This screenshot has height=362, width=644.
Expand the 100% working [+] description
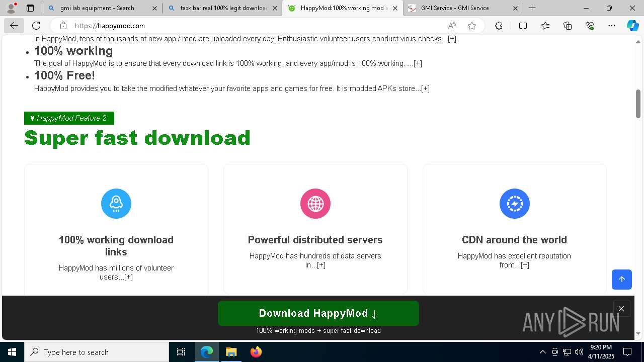pyautogui.click(x=418, y=63)
